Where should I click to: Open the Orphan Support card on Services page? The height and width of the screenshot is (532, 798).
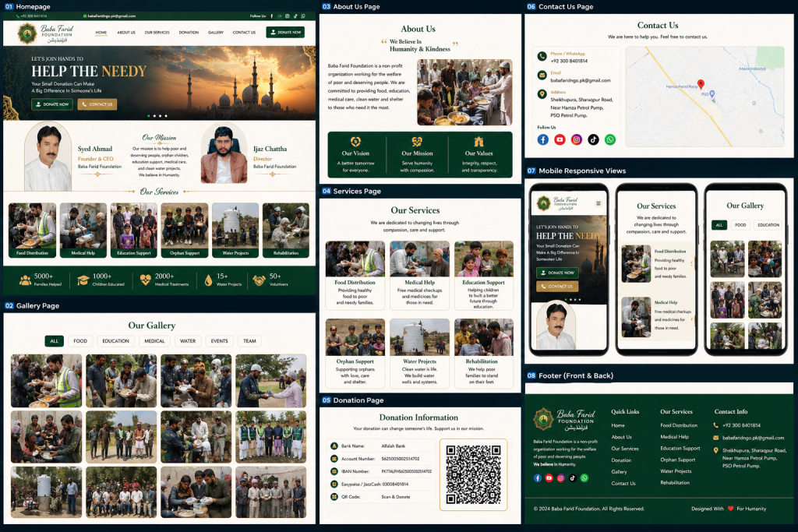tap(355, 347)
